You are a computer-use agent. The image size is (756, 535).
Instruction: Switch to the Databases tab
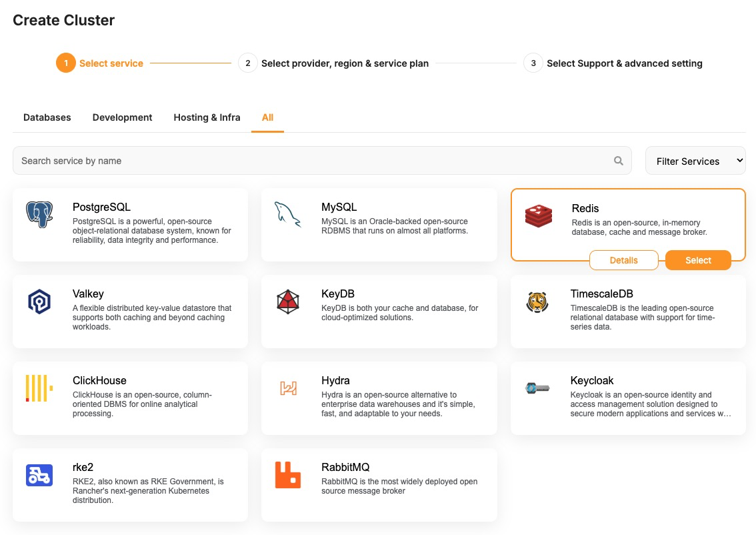point(47,117)
